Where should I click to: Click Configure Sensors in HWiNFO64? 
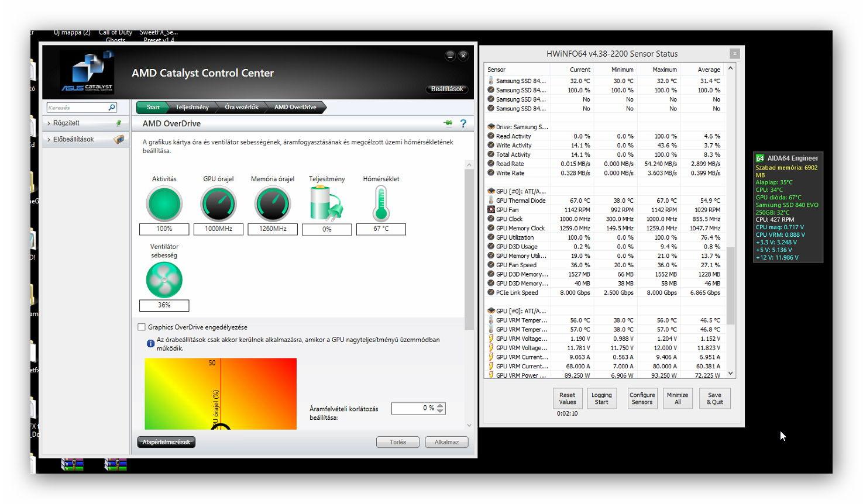642,398
